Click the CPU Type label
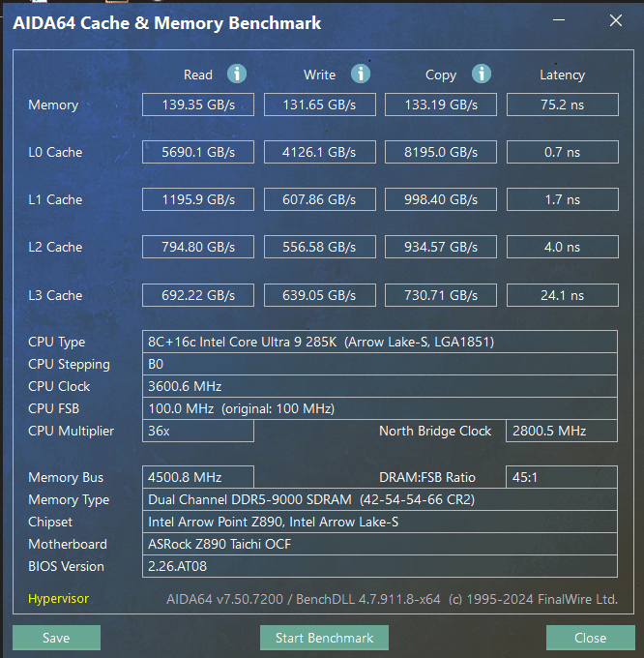 57,342
